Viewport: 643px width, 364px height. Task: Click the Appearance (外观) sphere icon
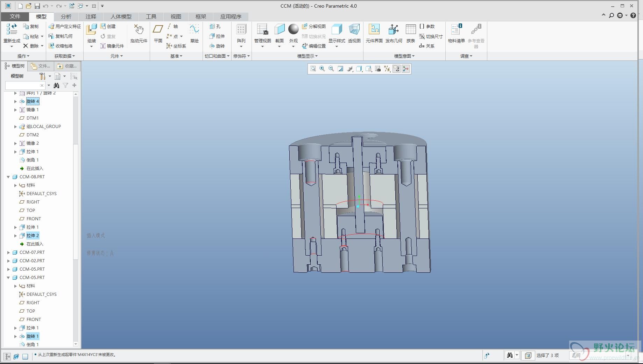(293, 29)
